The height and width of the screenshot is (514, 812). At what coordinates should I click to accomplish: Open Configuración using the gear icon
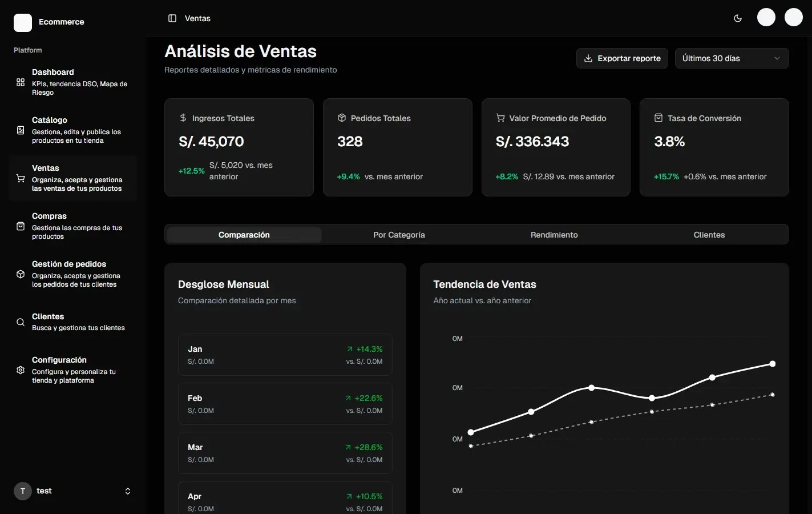(x=20, y=370)
